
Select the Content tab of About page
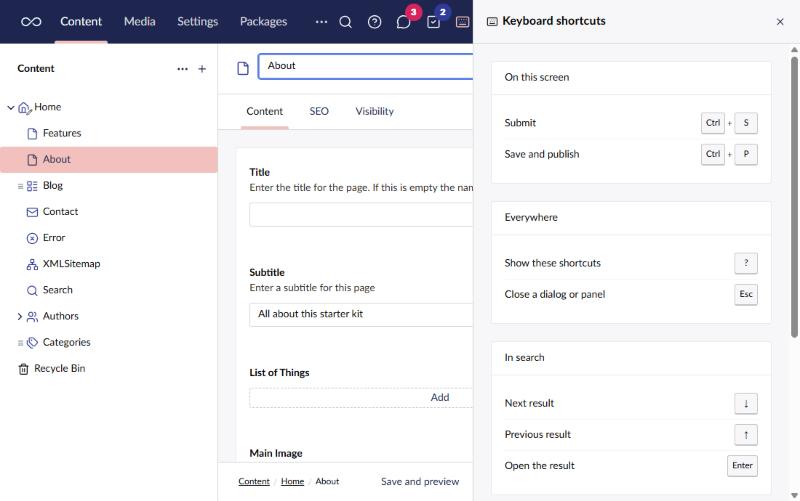click(264, 111)
